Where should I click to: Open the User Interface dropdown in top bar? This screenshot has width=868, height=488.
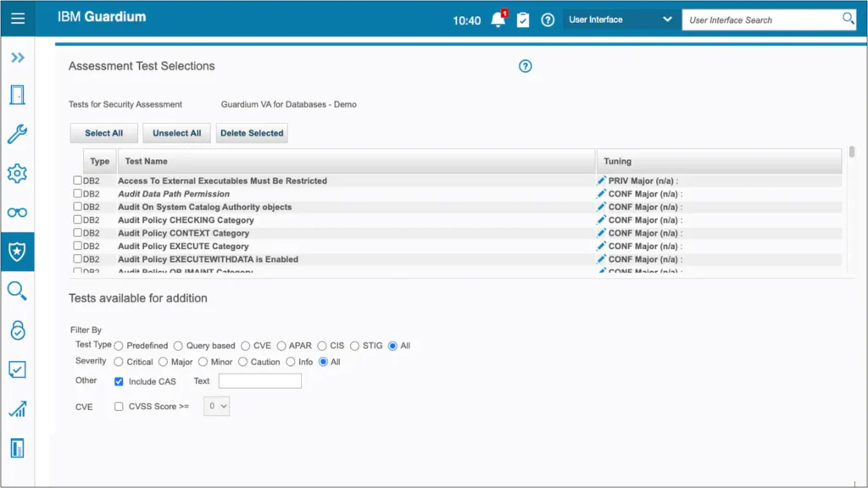pos(621,18)
